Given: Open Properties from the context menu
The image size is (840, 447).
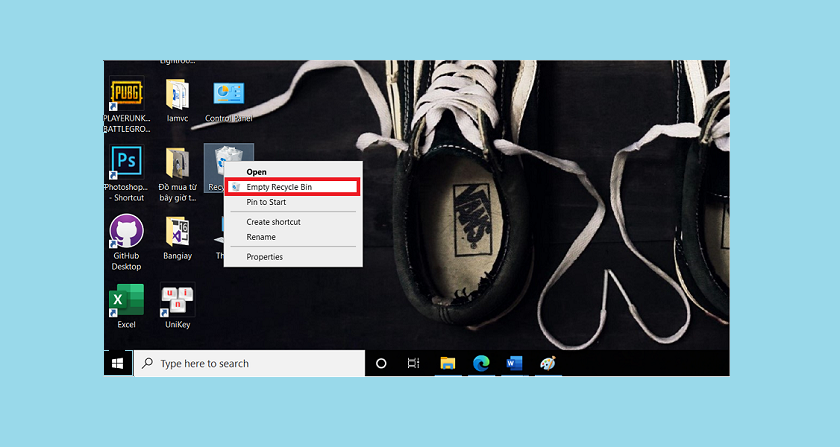Looking at the screenshot, I should point(265,257).
